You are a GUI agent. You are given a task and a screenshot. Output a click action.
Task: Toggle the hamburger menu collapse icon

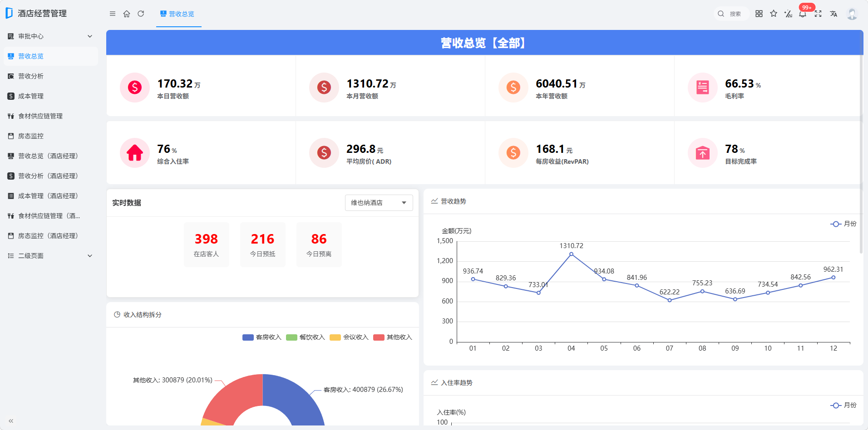click(113, 14)
